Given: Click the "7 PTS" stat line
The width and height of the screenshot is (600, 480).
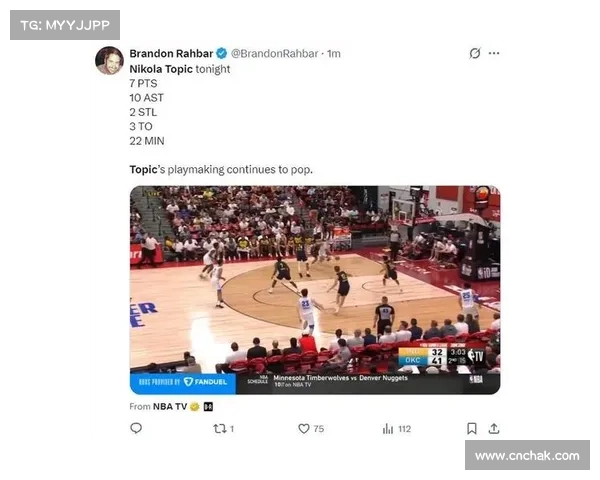Looking at the screenshot, I should coord(143,83).
